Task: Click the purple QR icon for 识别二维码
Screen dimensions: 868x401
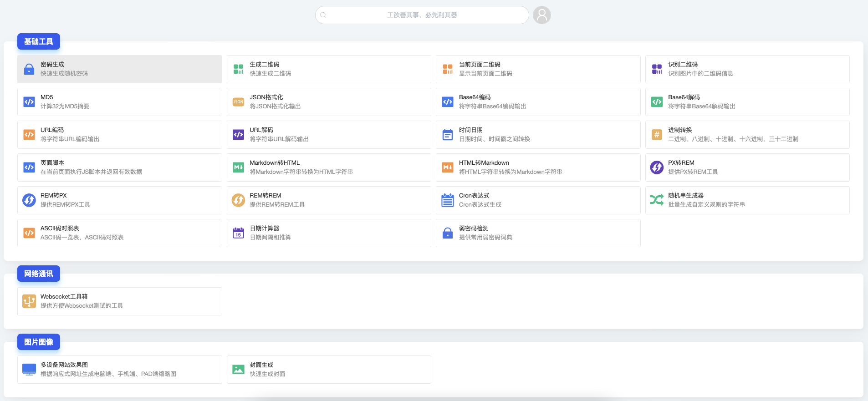Action: click(657, 69)
